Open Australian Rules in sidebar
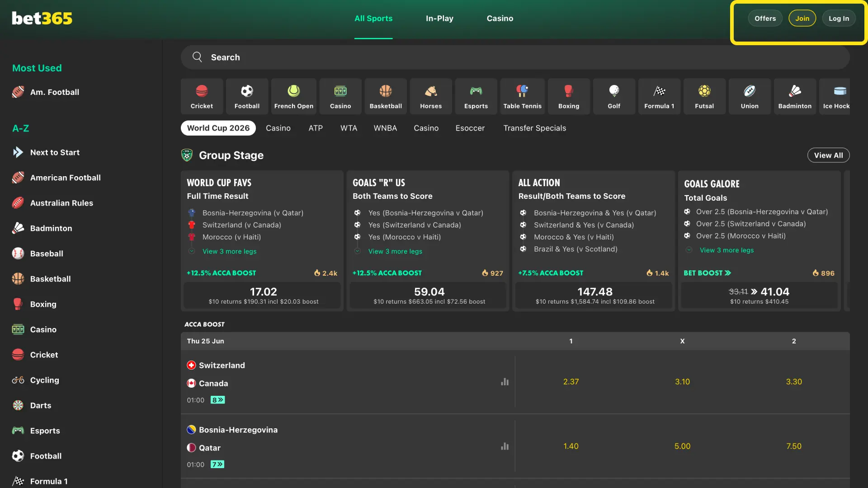 click(x=52, y=203)
